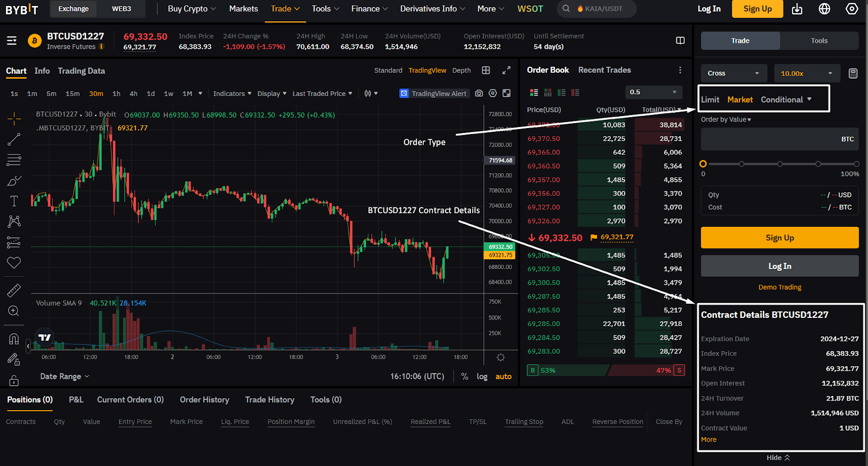The image size is (868, 466).
Task: Toggle auto scale on chart
Action: click(x=503, y=376)
